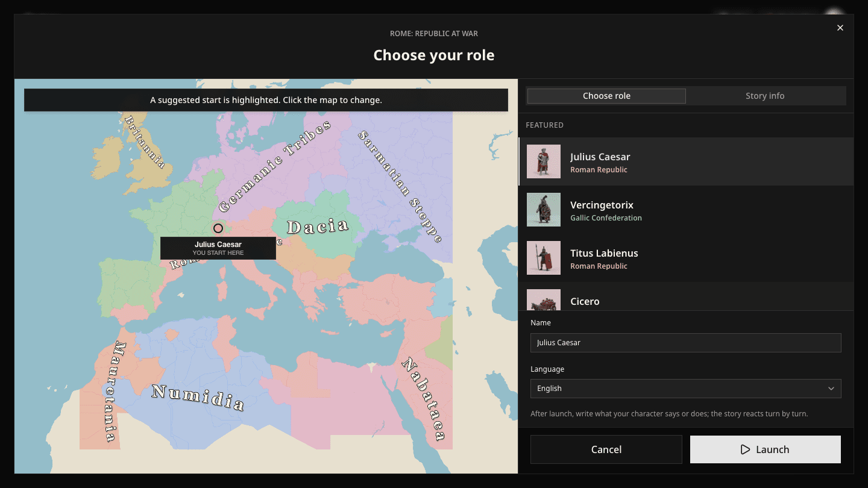Pick Vercingetorix of the Gallic Confederation
The image size is (868, 488).
click(x=686, y=210)
